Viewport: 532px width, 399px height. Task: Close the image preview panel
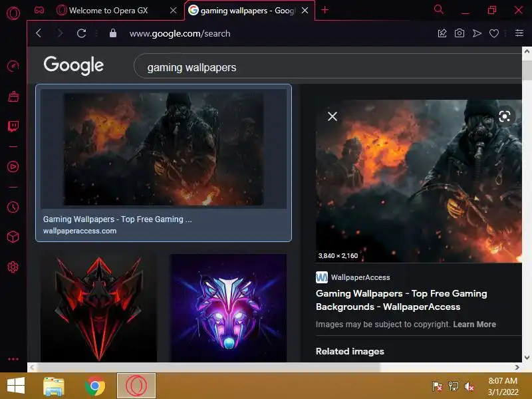click(x=332, y=116)
